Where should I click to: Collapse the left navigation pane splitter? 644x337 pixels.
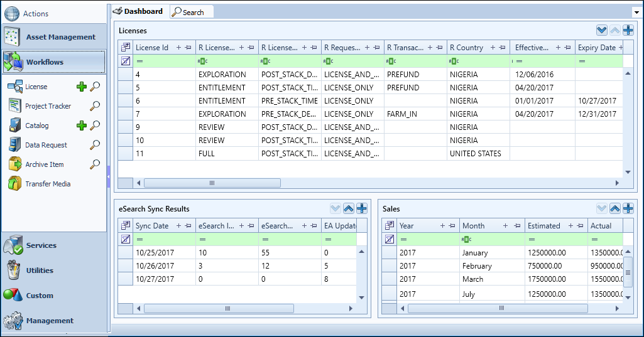coord(109,176)
